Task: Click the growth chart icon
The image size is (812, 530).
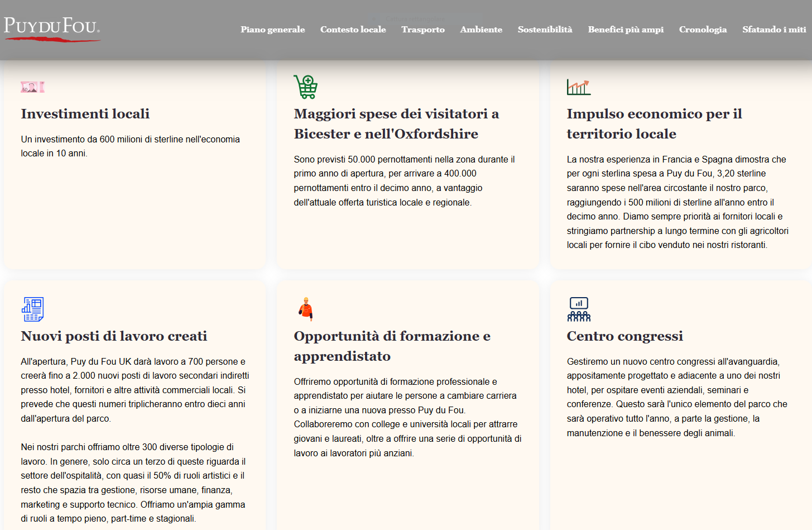Action: pyautogui.click(x=579, y=87)
